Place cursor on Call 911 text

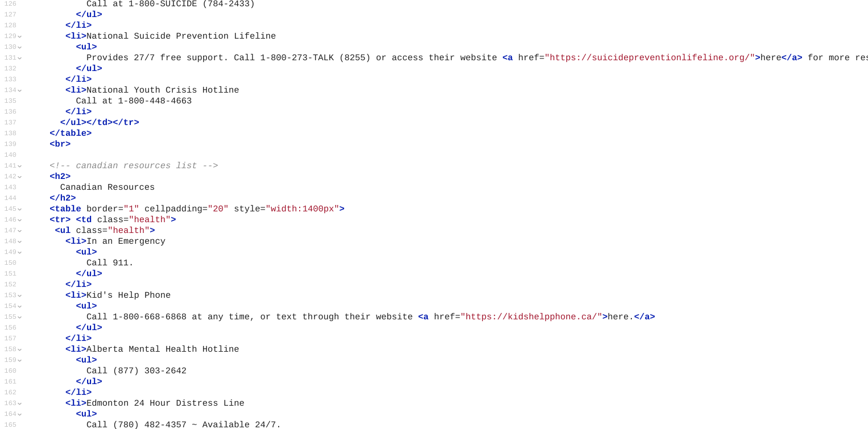(110, 263)
